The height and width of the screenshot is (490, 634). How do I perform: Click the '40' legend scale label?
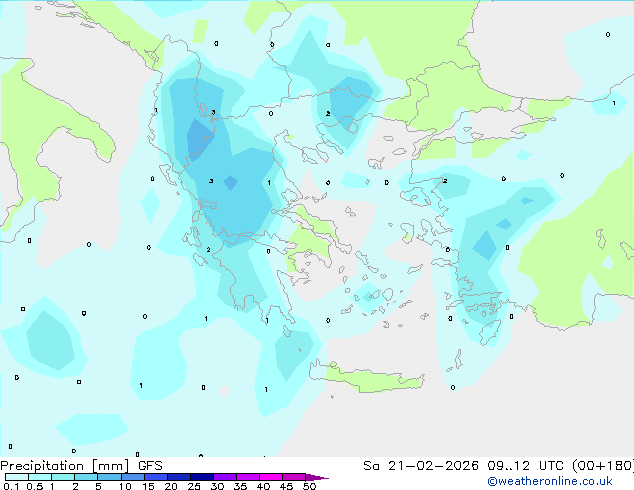click(263, 486)
